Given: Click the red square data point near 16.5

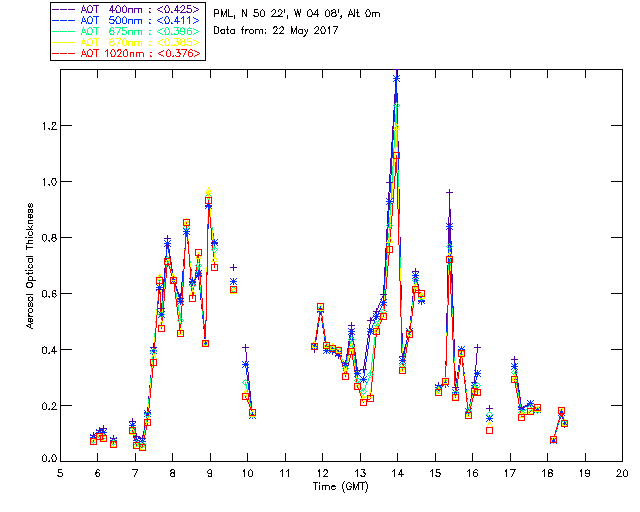Looking at the screenshot, I should [x=489, y=430].
